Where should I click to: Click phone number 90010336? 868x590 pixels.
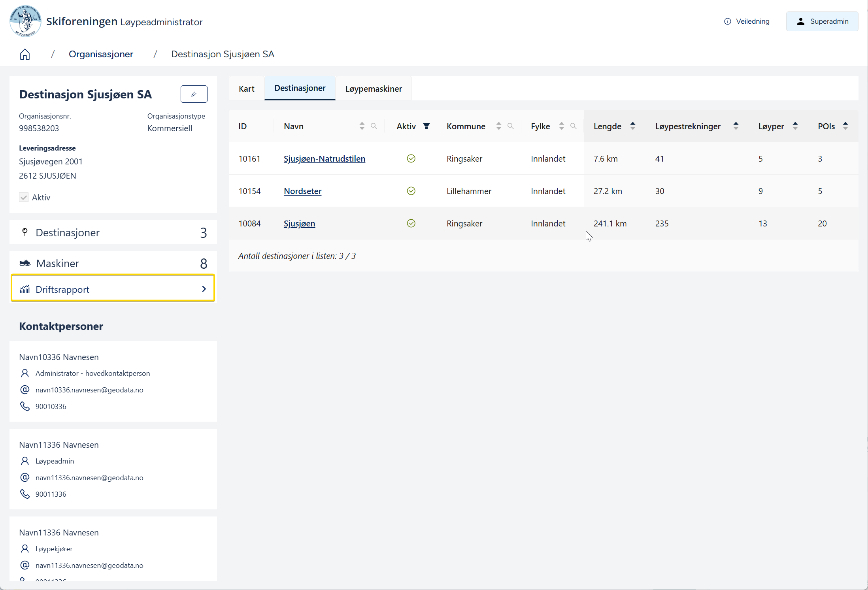51,406
